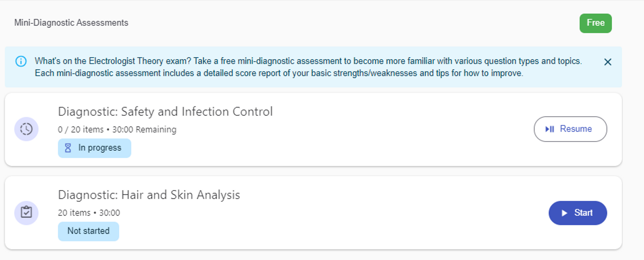This screenshot has height=260, width=644.
Task: Click the green Free badge
Action: (x=595, y=23)
